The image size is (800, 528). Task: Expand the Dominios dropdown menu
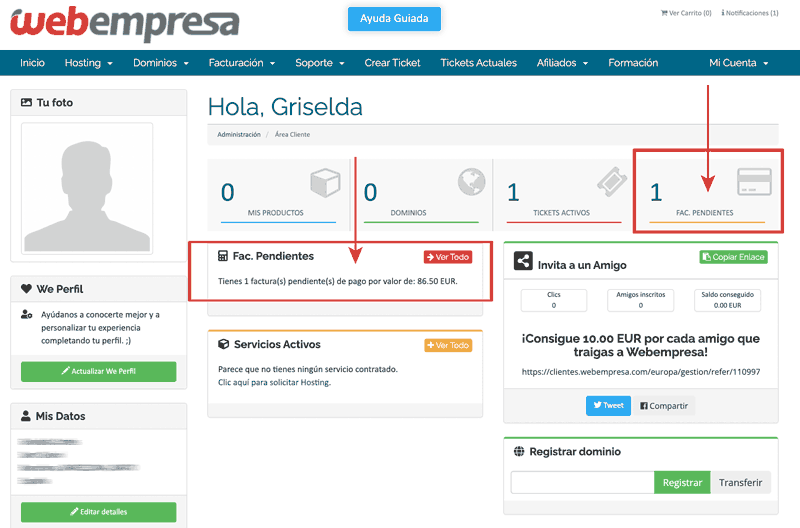pos(161,63)
